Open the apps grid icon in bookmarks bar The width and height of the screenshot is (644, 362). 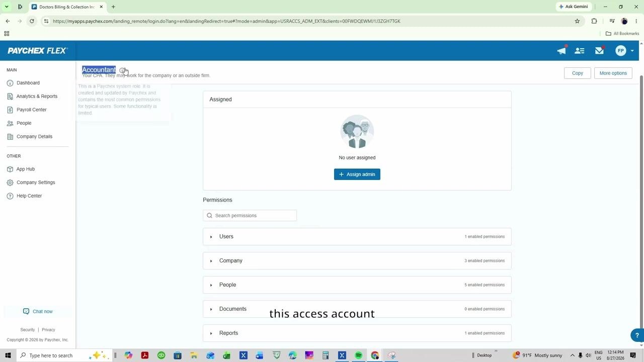(x=7, y=34)
